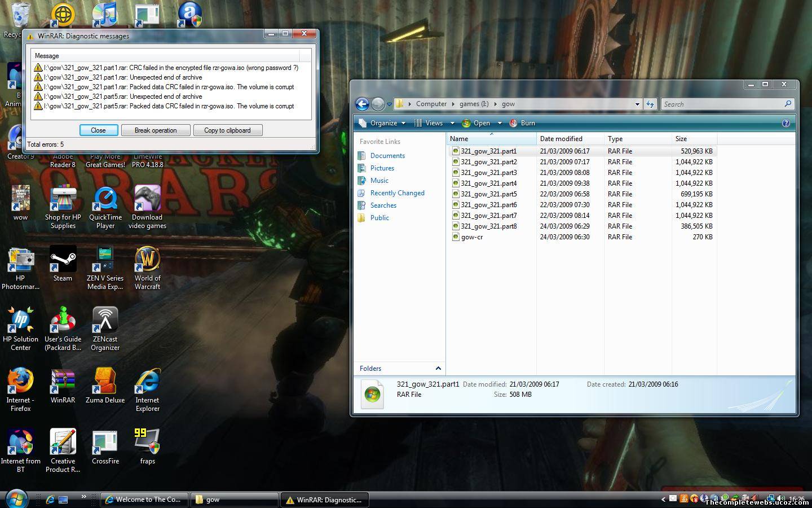Expand the address bar history dropdown
This screenshot has width=812, height=508.
(637, 104)
